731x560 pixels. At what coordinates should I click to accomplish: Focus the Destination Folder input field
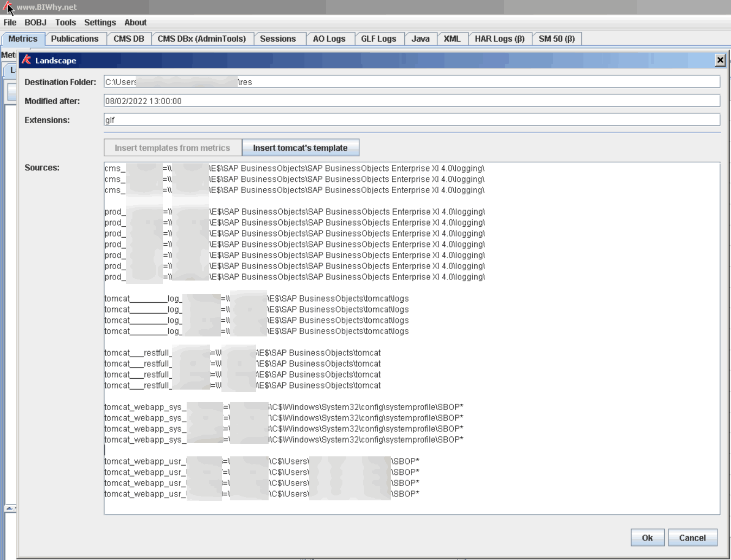(x=412, y=82)
